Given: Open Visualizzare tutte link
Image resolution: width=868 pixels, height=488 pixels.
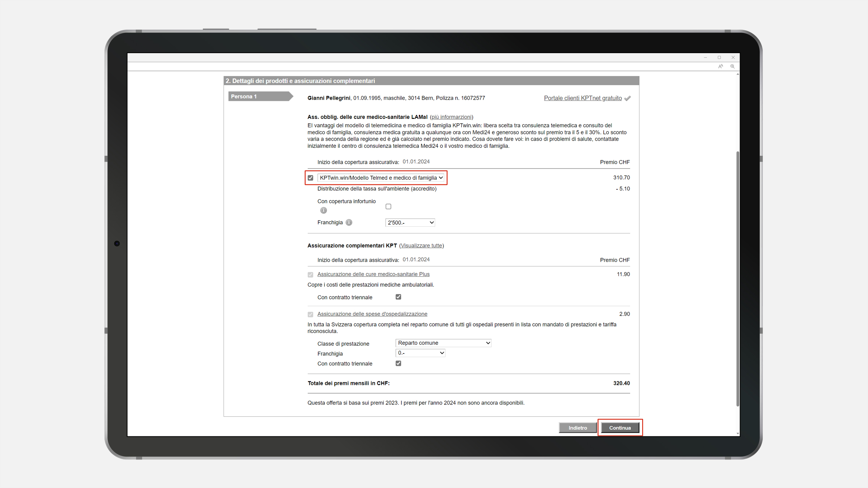Looking at the screenshot, I should pos(421,245).
